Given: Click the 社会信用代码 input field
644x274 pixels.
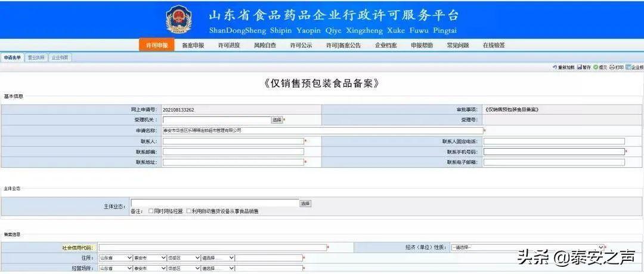Looking at the screenshot, I should coord(213,247).
